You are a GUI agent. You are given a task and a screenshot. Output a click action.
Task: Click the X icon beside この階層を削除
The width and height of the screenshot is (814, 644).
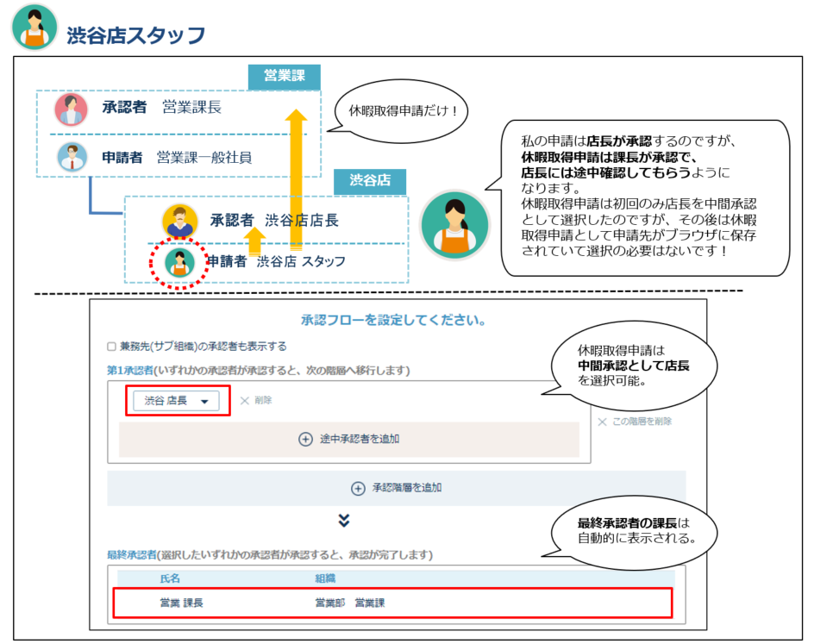point(602,422)
